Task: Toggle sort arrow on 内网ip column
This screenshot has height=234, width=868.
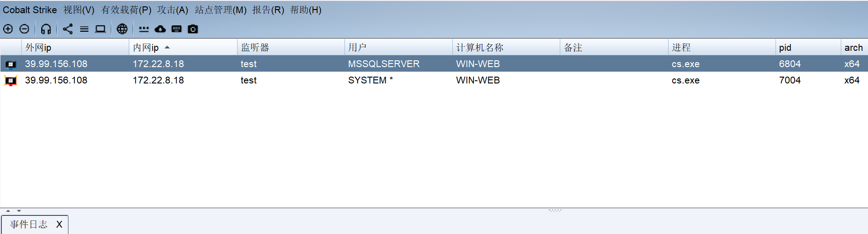Action: [167, 47]
